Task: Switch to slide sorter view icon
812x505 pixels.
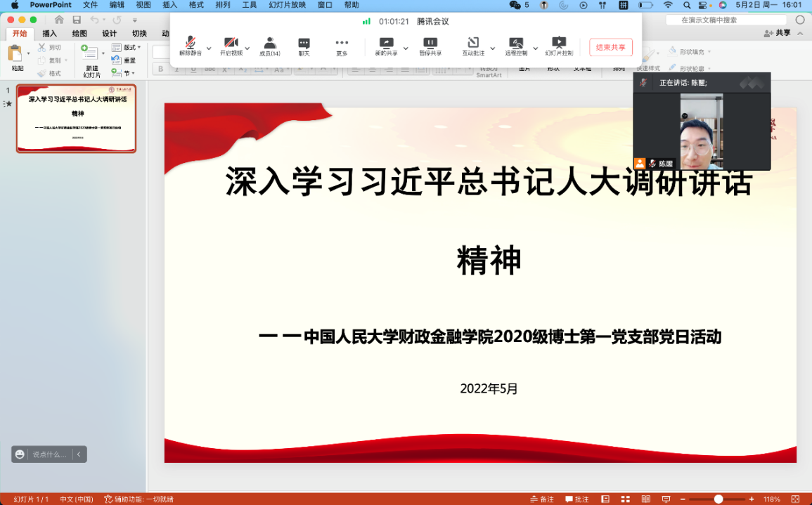Action: coord(625,499)
